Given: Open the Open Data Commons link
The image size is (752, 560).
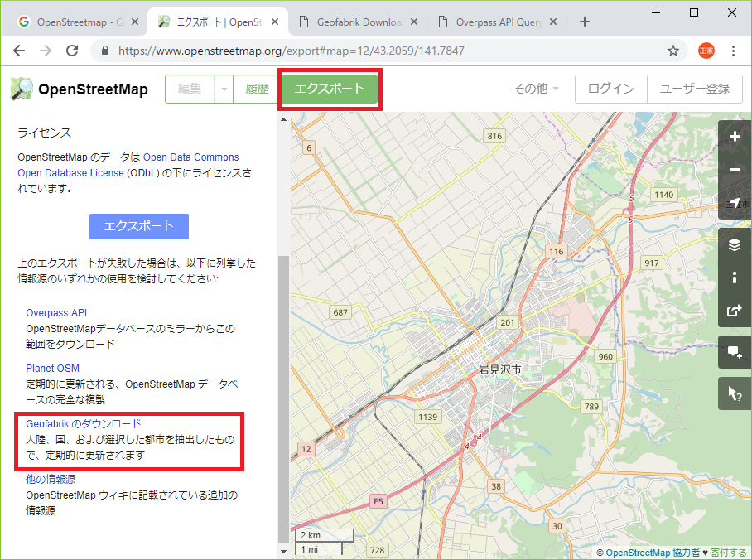Looking at the screenshot, I should pos(190,157).
